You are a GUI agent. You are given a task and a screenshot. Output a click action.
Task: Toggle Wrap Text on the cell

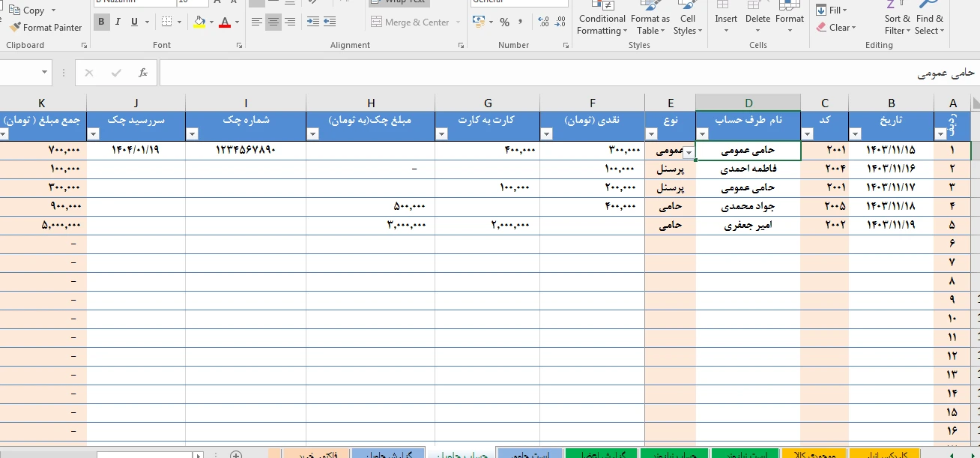(x=399, y=1)
